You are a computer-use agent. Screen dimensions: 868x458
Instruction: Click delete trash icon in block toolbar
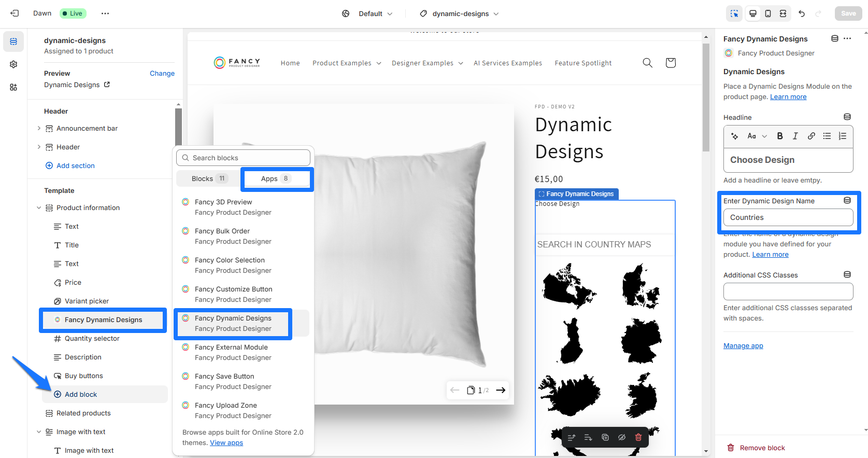(x=638, y=437)
